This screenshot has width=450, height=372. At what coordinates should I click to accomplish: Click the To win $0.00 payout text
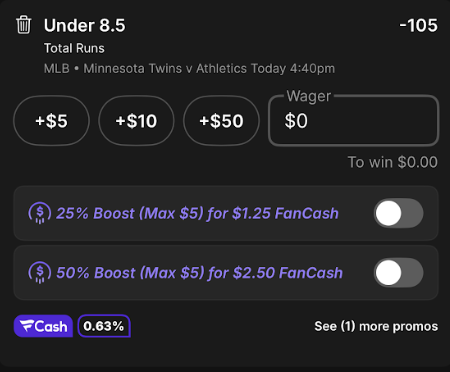click(393, 162)
